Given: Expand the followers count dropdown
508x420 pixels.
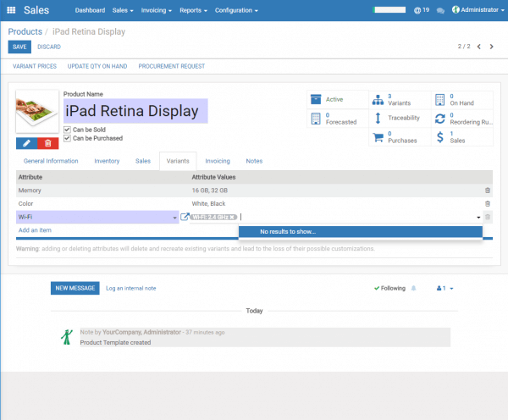Looking at the screenshot, I should [444, 288].
